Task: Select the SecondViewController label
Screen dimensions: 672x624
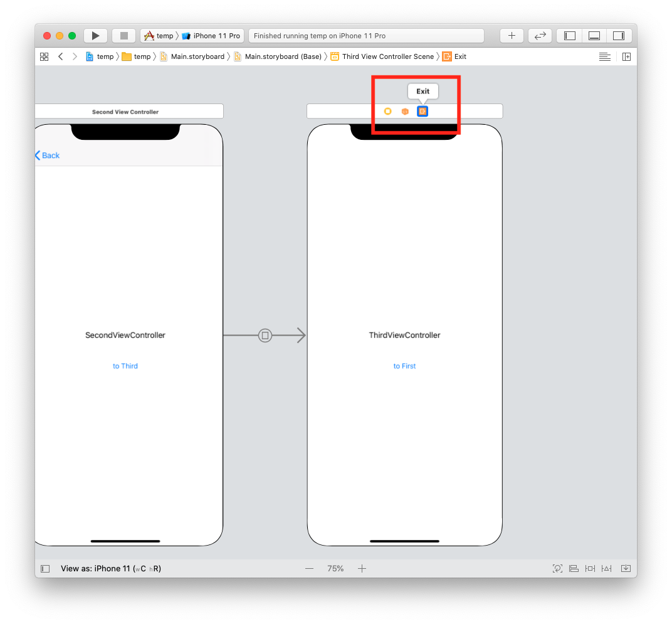Action: coord(125,335)
